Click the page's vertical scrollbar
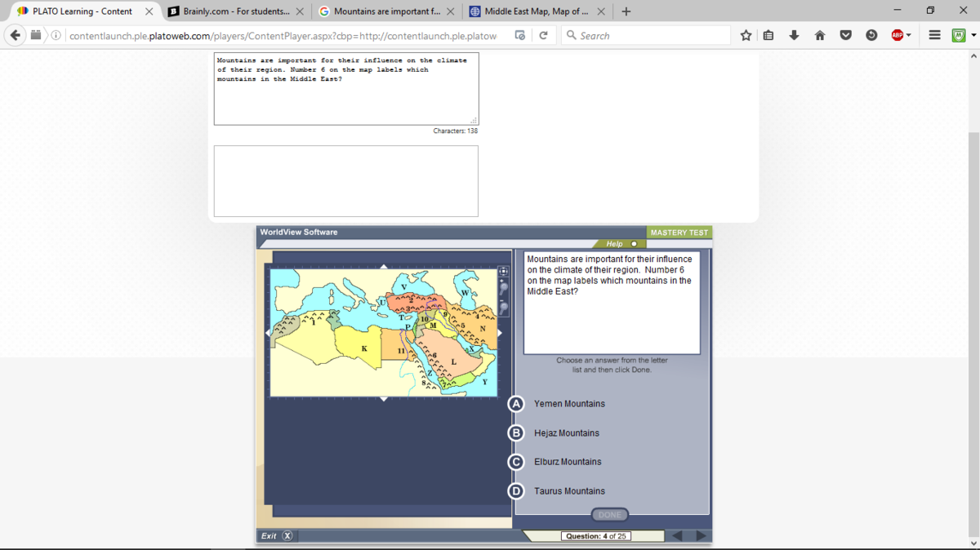 coord(973,245)
